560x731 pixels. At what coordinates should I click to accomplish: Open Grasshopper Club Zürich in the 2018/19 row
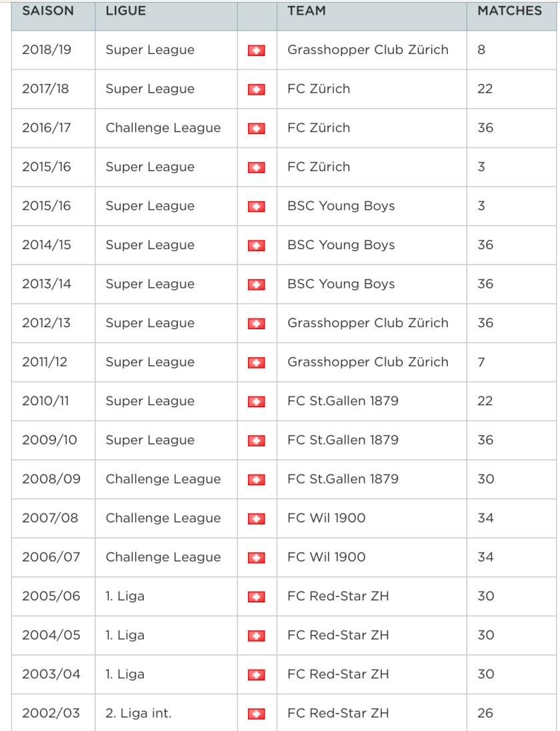pyautogui.click(x=368, y=50)
